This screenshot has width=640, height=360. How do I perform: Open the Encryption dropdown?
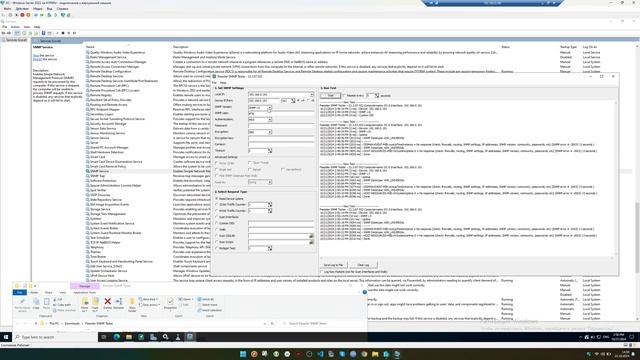point(270,132)
